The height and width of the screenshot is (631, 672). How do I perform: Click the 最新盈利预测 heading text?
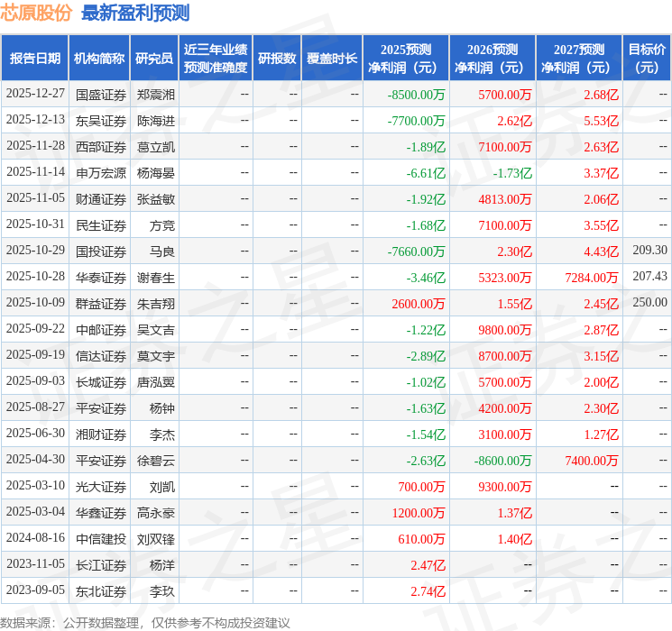click(x=135, y=13)
